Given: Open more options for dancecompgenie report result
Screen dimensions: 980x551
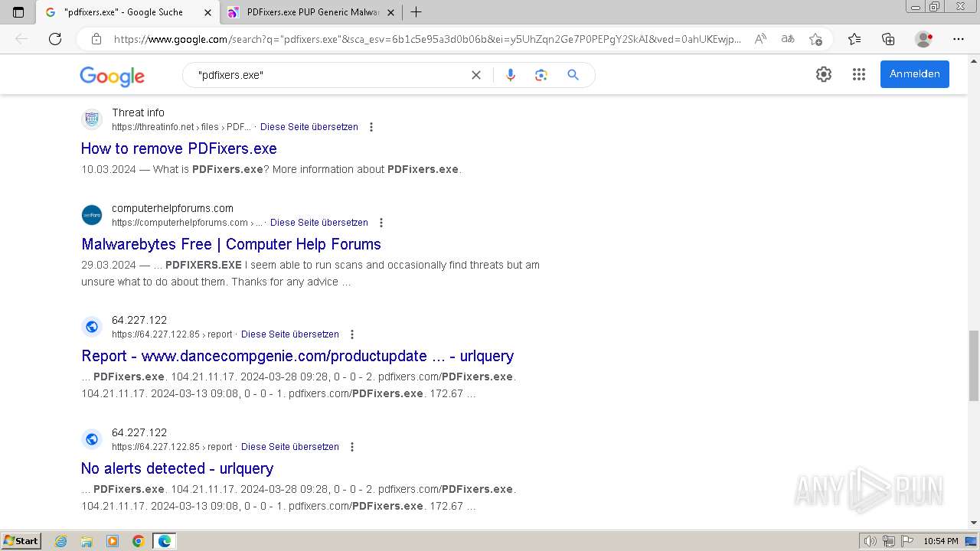Looking at the screenshot, I should click(x=352, y=334).
